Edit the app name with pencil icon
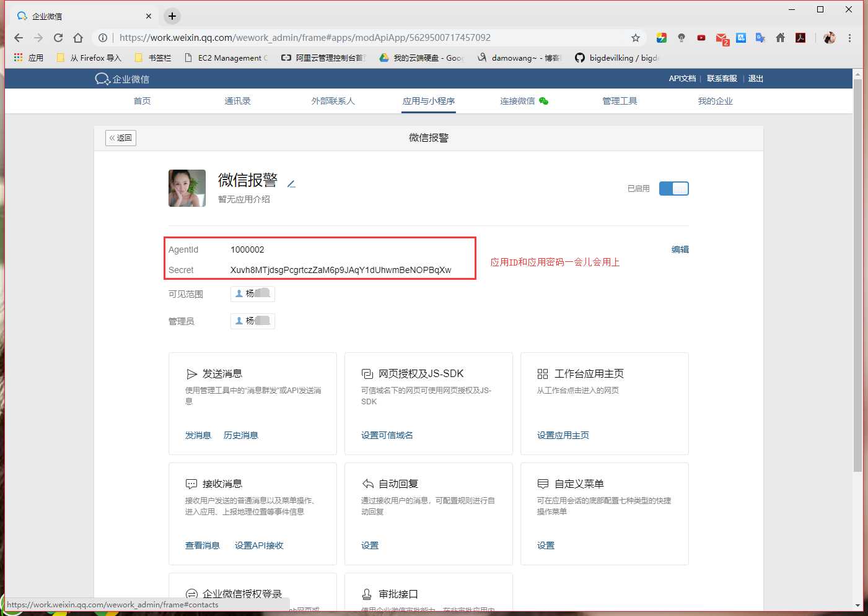868x616 pixels. click(x=291, y=183)
